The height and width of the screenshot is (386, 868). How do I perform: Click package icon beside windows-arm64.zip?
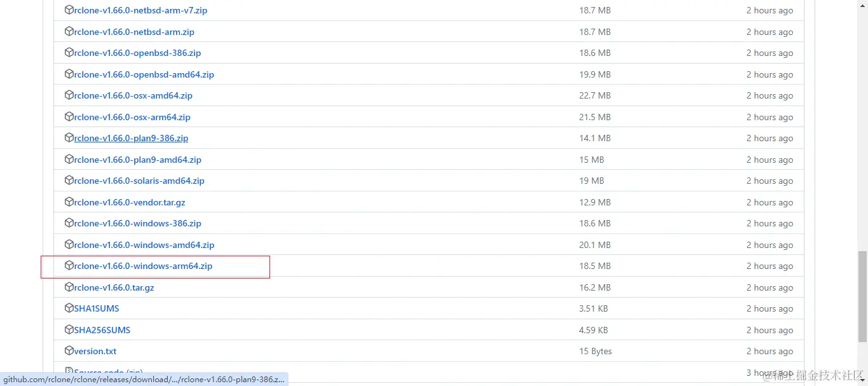(x=69, y=266)
